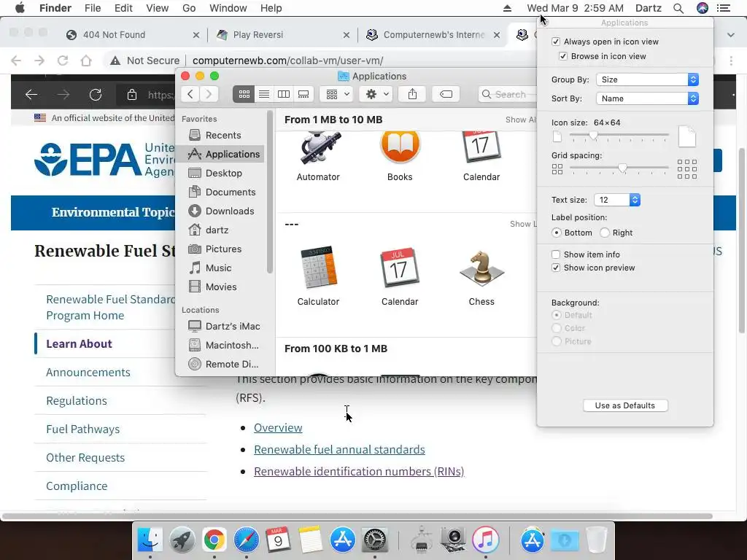Image resolution: width=747 pixels, height=560 pixels.
Task: Open the Books app icon
Action: tap(400, 147)
